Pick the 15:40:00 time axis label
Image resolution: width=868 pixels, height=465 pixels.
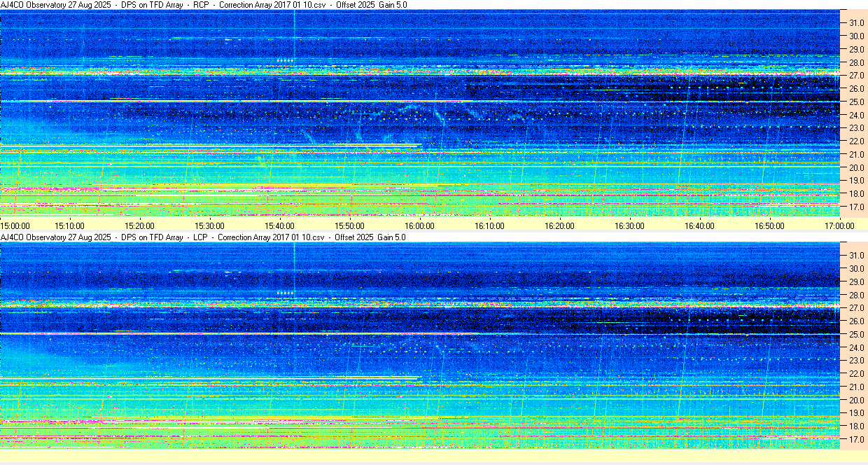(x=280, y=225)
